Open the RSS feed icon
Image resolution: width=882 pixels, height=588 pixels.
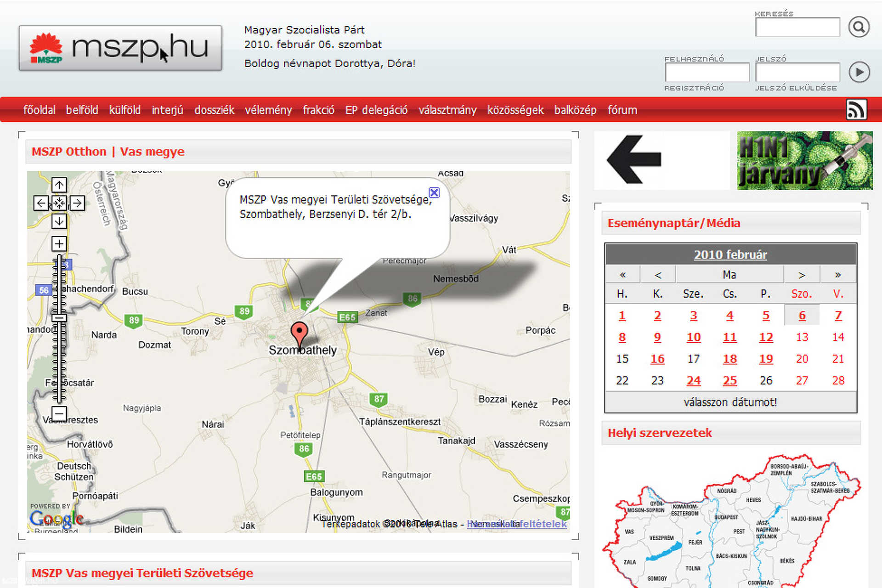pos(856,110)
